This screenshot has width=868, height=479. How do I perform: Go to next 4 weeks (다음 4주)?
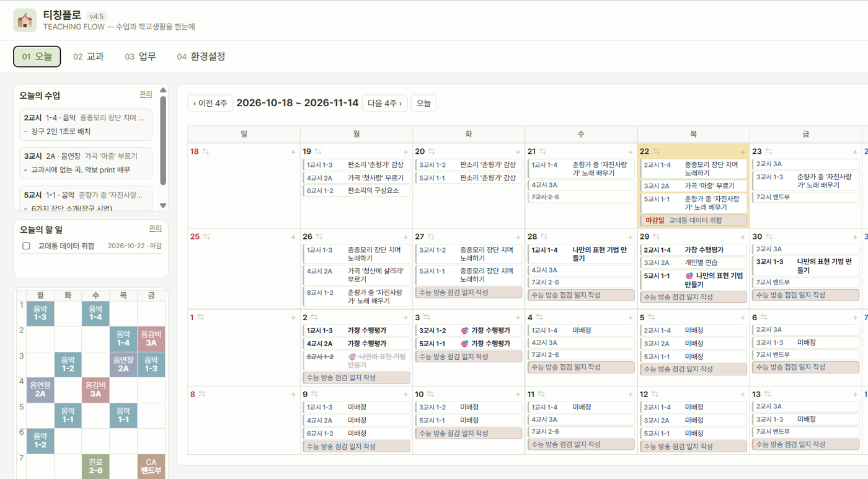click(x=384, y=103)
